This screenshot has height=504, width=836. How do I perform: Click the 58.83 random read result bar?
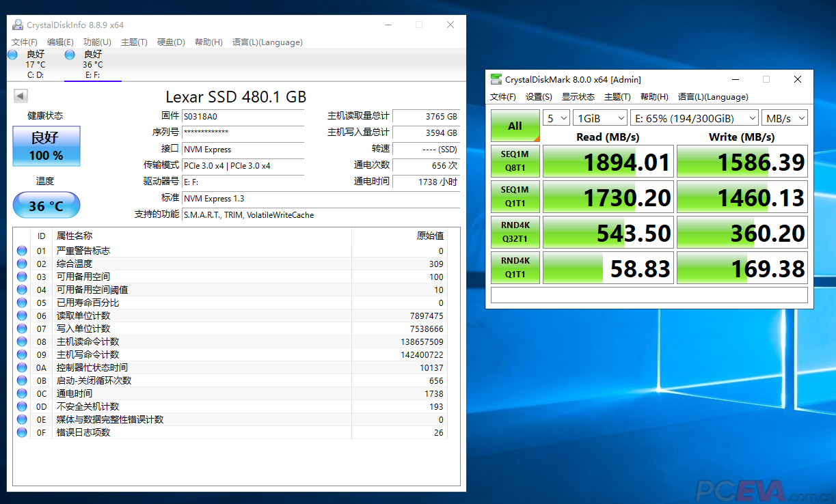click(x=608, y=268)
